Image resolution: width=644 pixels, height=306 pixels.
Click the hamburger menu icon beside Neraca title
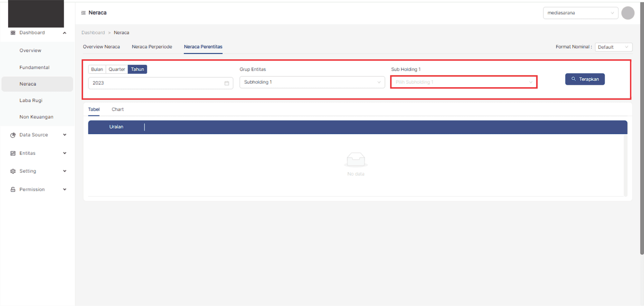pos(83,13)
